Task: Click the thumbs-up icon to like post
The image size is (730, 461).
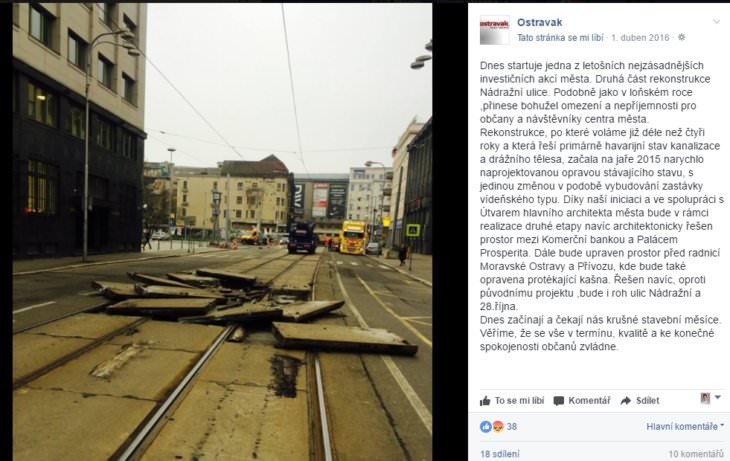Action: (x=485, y=400)
